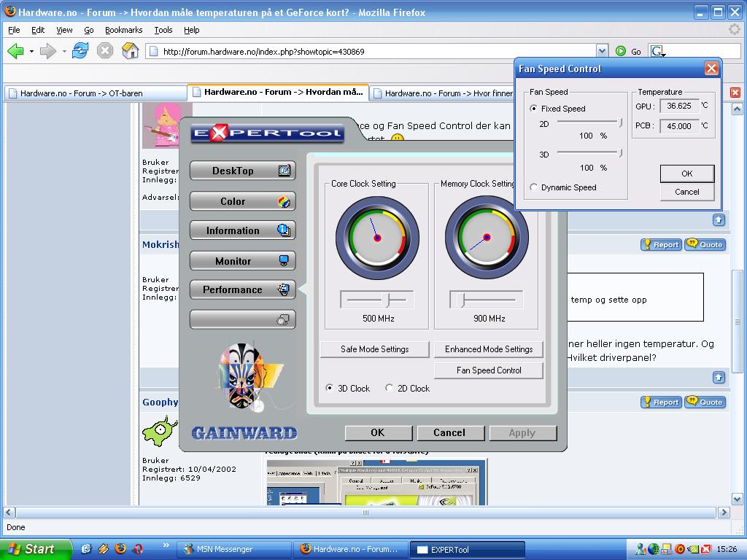Click the Fan Speed Control button in EXPERTool
The image size is (747, 560).
(489, 370)
